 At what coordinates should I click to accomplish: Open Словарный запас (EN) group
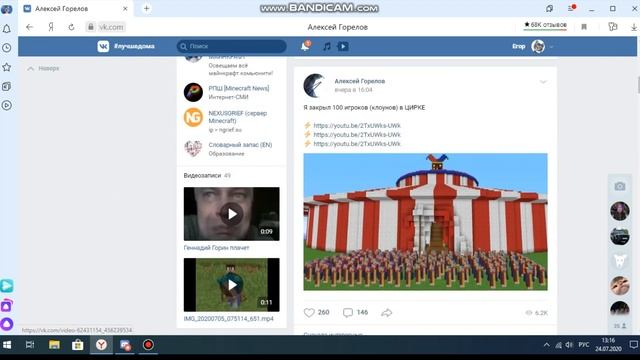tap(240, 145)
